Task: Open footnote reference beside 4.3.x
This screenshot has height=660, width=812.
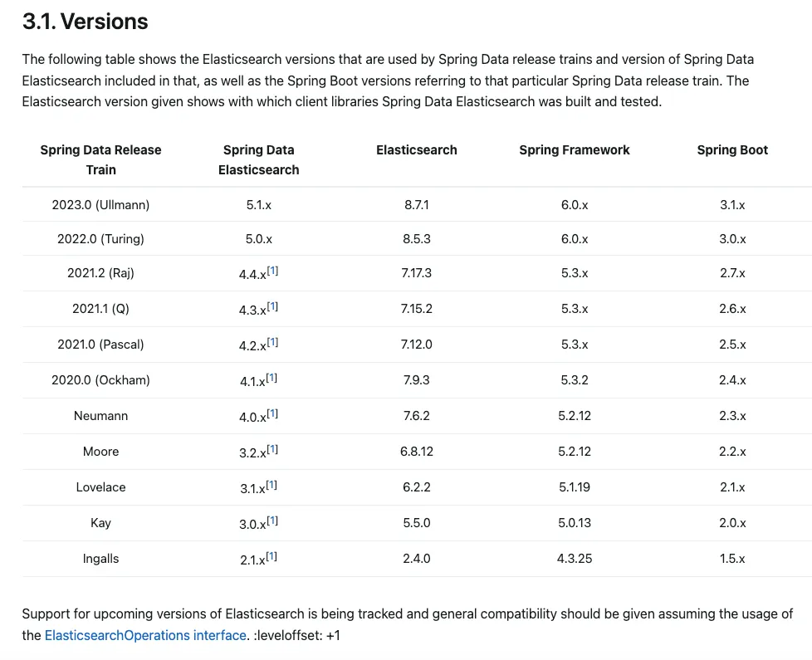Action: tap(272, 306)
